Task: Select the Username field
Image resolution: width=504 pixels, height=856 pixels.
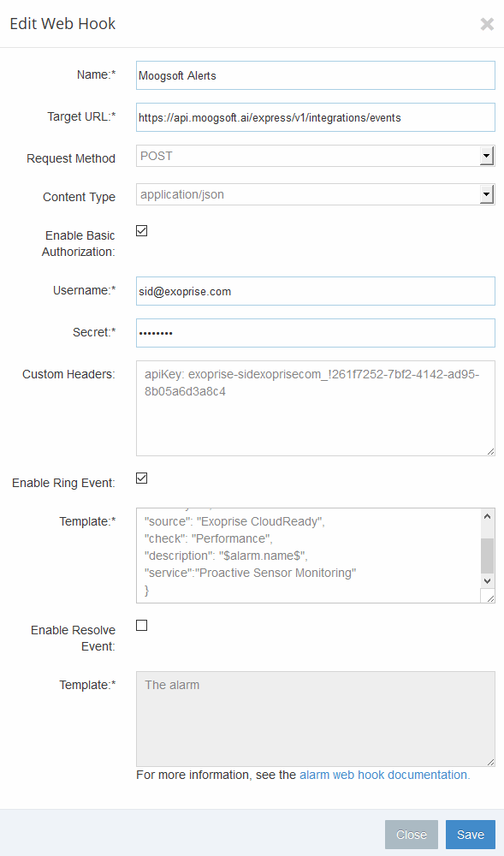Action: 315,291
